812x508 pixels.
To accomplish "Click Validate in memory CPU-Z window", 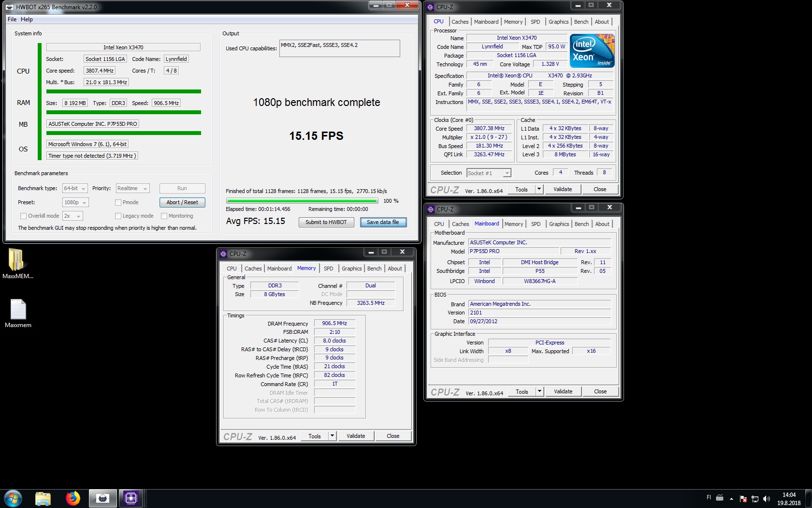I will click(x=356, y=436).
